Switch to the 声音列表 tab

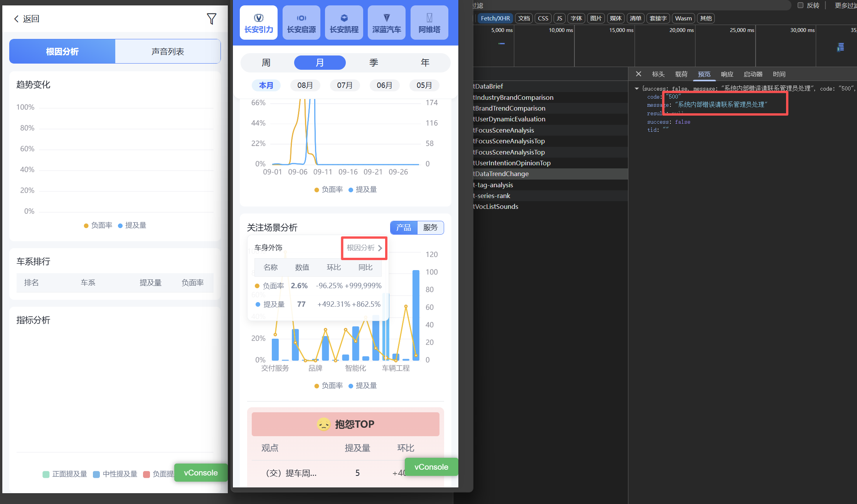pos(168,52)
